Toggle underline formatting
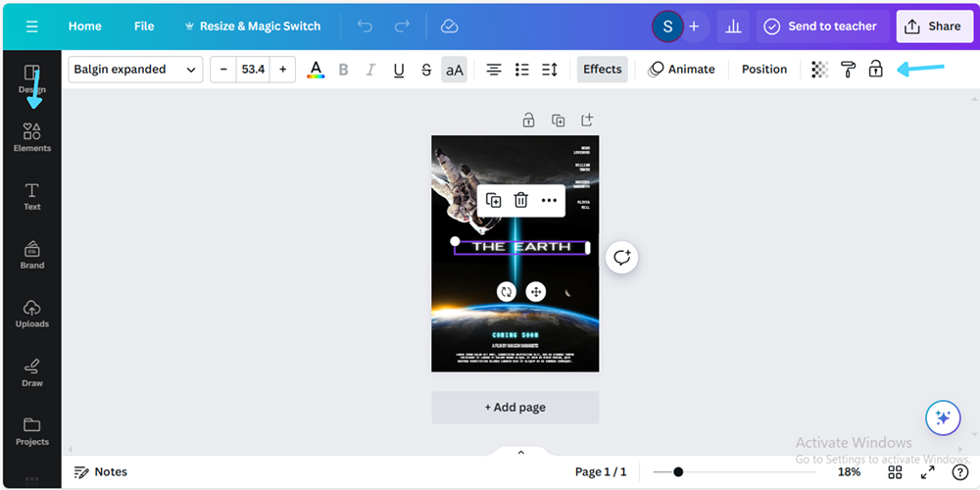Viewport: 980px width, 490px height. (399, 70)
